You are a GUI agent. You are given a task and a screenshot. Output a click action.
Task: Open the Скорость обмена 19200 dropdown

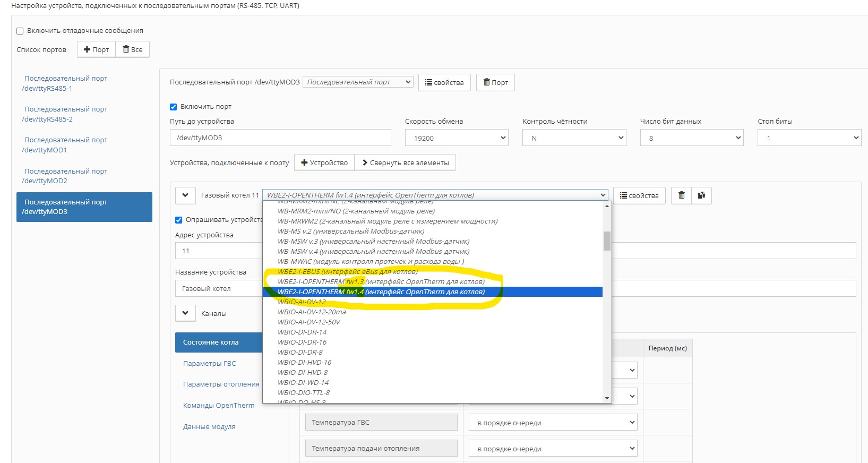457,138
